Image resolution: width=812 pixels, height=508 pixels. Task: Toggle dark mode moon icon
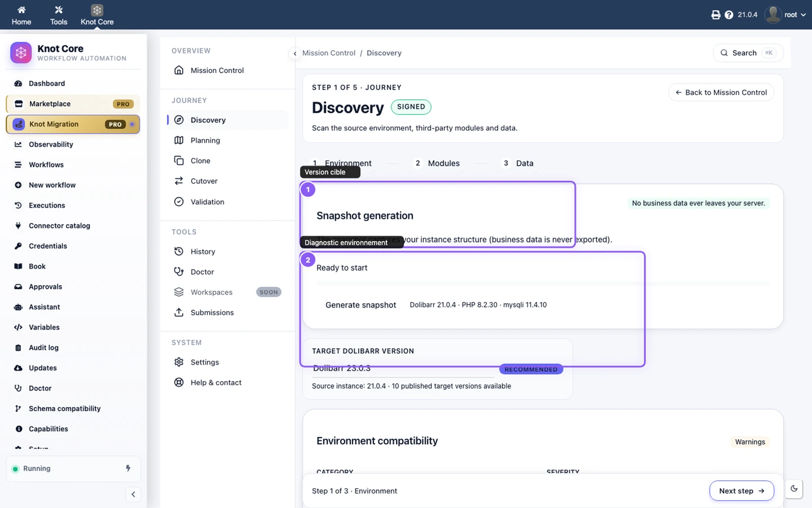click(x=794, y=489)
